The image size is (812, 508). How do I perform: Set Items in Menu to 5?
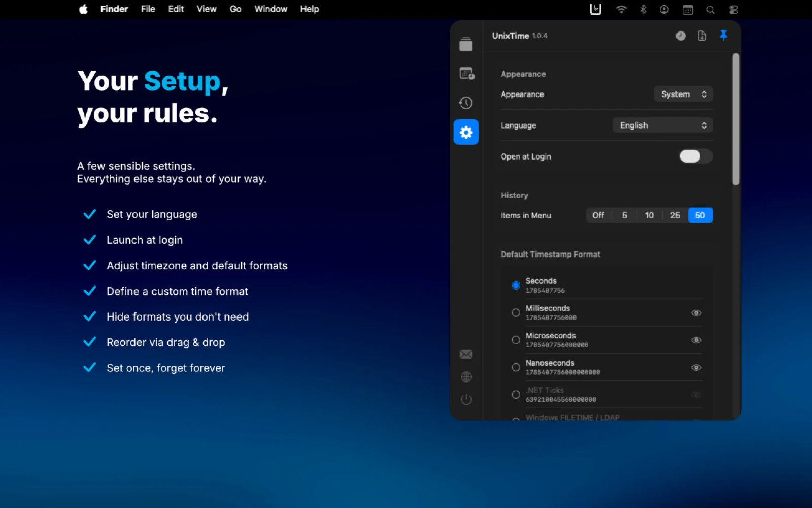click(625, 215)
